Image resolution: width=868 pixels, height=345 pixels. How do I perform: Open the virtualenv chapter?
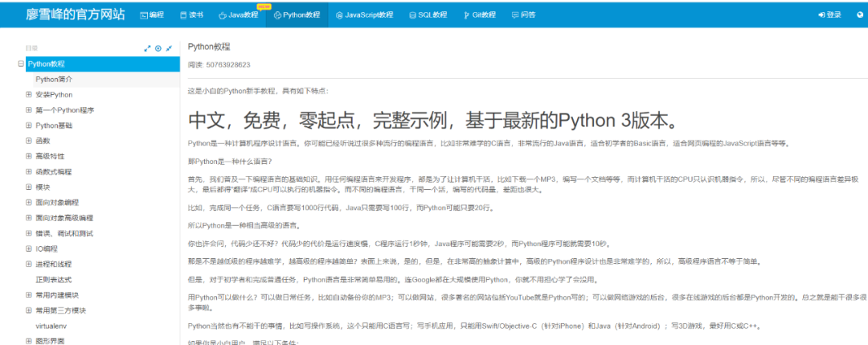(x=51, y=326)
